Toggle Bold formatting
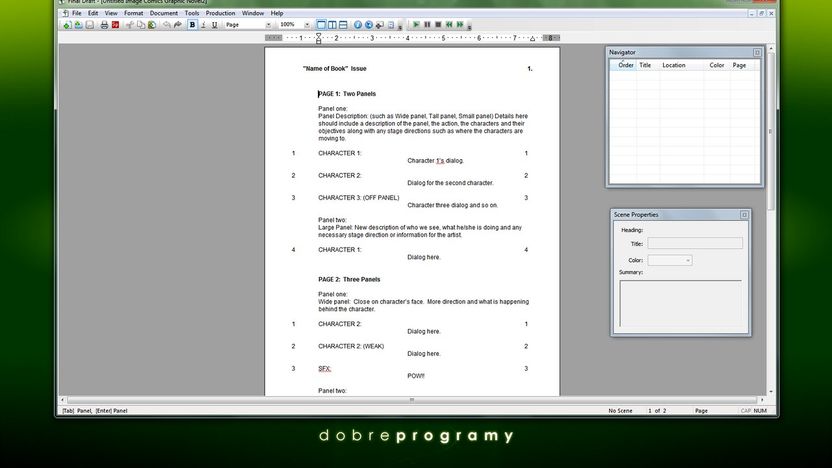The image size is (832, 468). [192, 25]
